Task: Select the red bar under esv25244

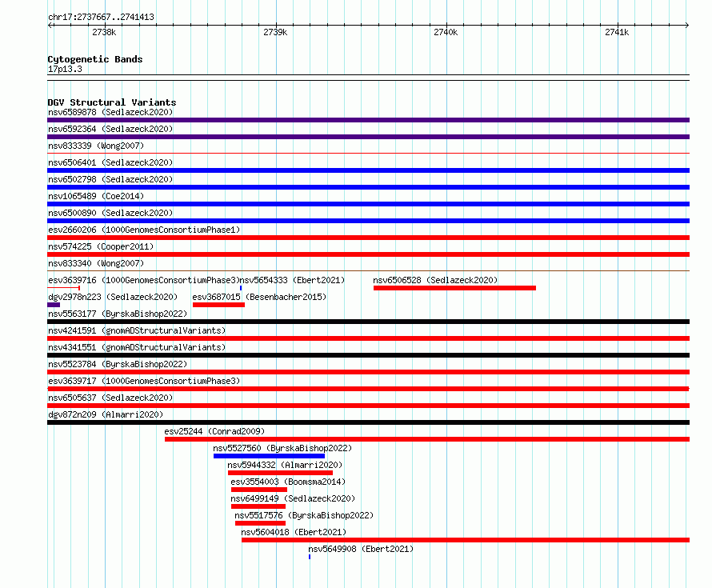Action: 427,439
